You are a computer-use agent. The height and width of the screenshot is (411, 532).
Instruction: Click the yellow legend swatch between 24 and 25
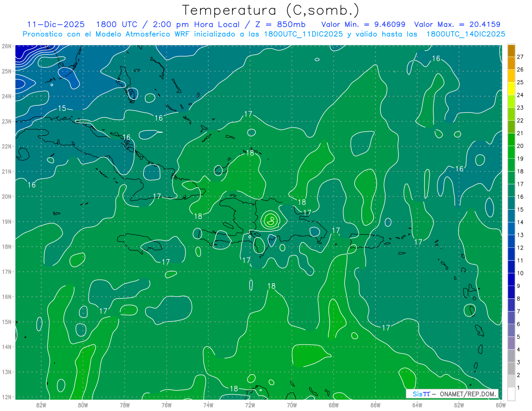point(512,88)
